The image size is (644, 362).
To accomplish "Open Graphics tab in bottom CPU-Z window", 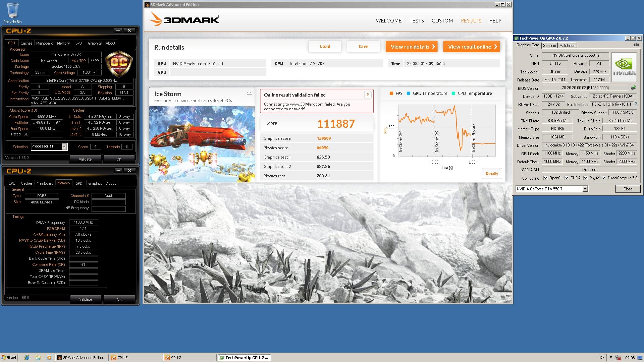I will click(95, 183).
